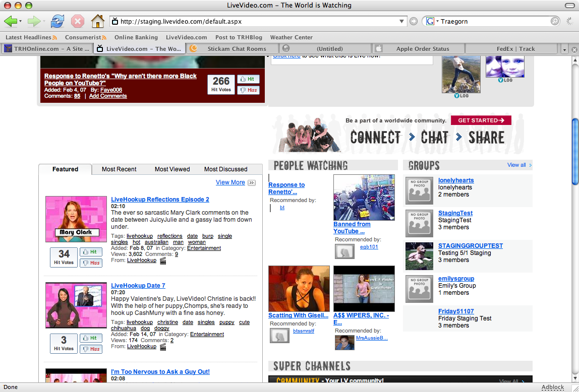579x392 pixels.
Task: Open the Online Banking bookmark
Action: tap(136, 37)
